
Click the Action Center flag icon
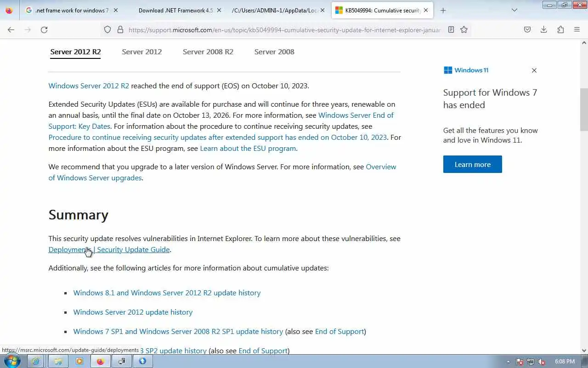pos(520,362)
